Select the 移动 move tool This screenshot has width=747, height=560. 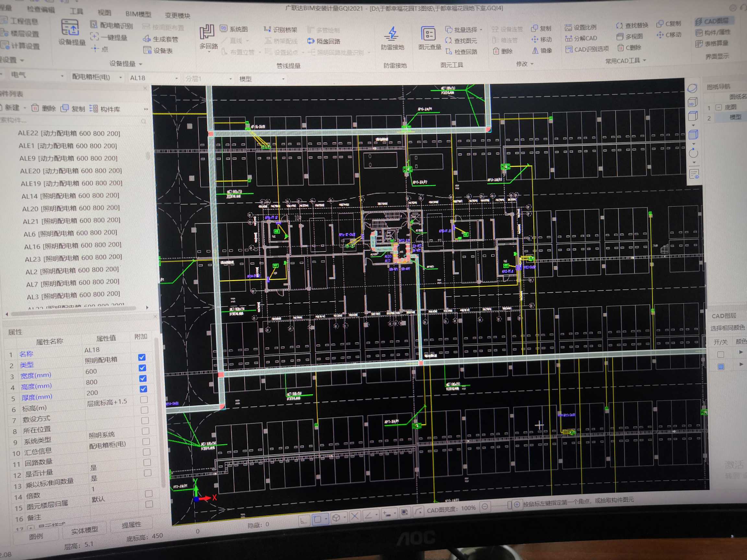pos(542,40)
